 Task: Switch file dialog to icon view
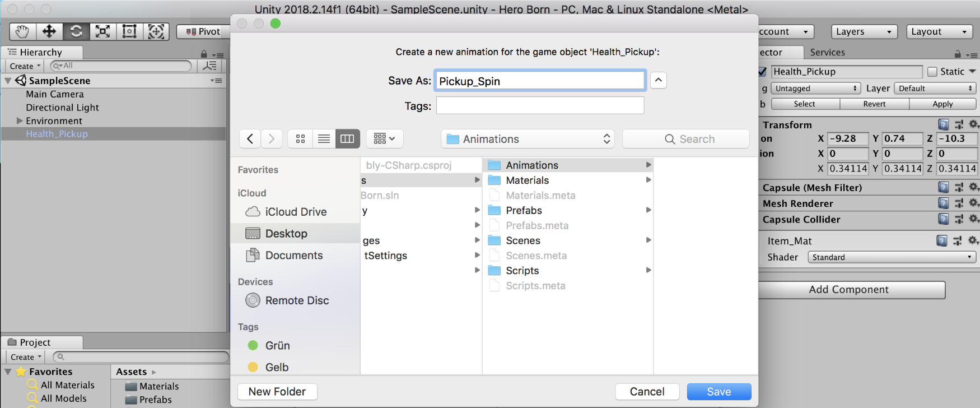pos(300,139)
